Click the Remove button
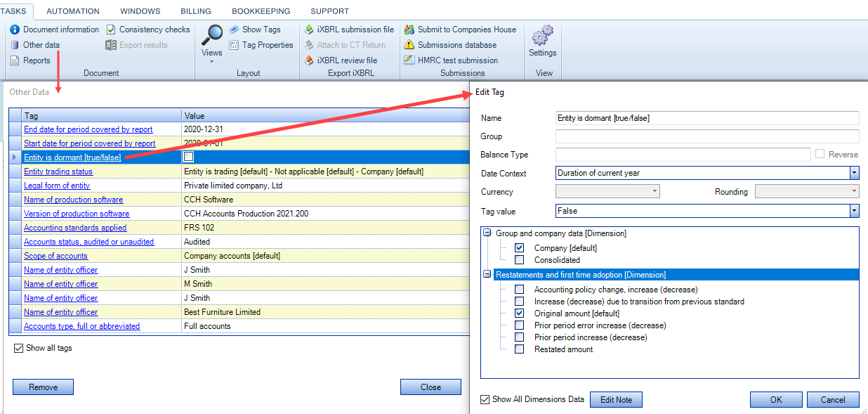The image size is (868, 414). click(x=43, y=387)
